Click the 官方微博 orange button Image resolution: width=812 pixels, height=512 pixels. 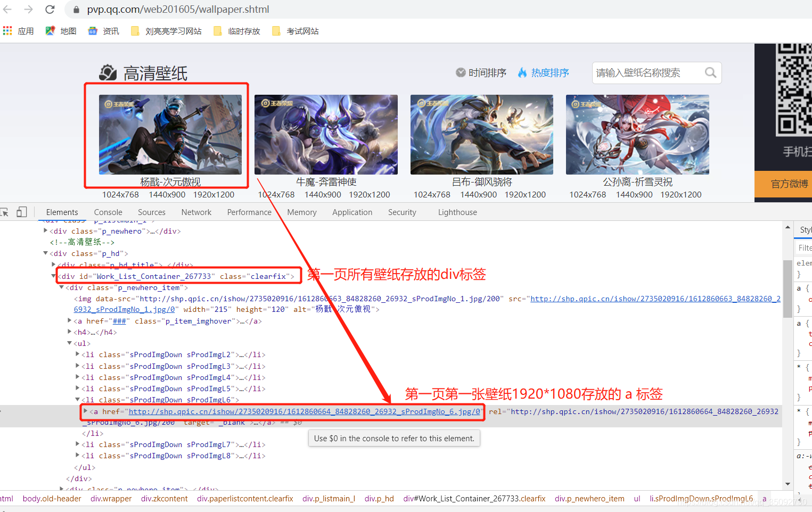click(783, 184)
